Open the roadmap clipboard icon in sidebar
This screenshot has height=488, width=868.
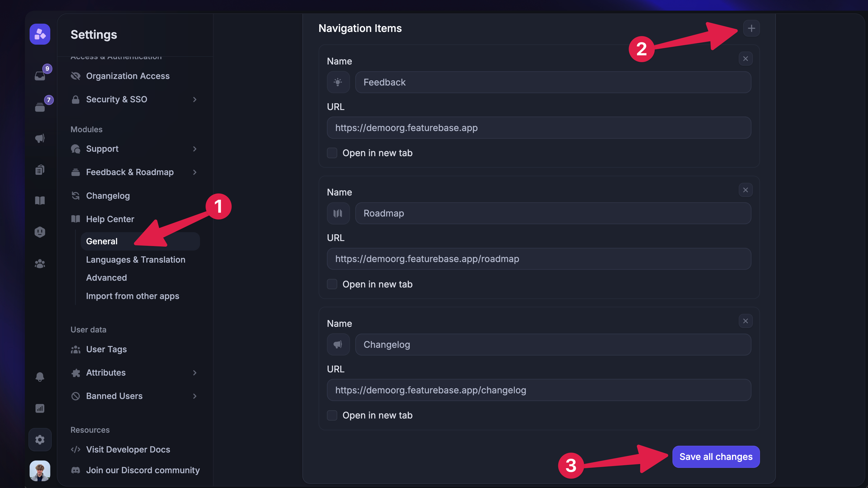(x=40, y=169)
